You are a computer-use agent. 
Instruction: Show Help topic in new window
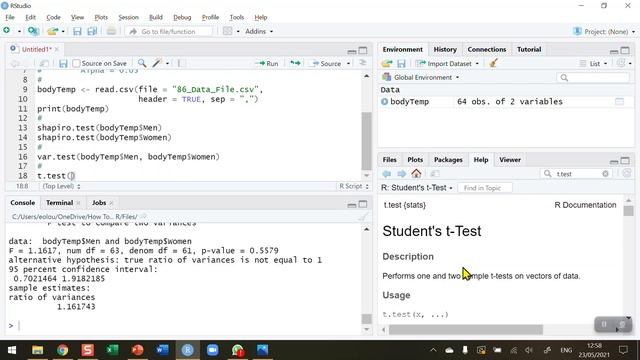(x=435, y=174)
